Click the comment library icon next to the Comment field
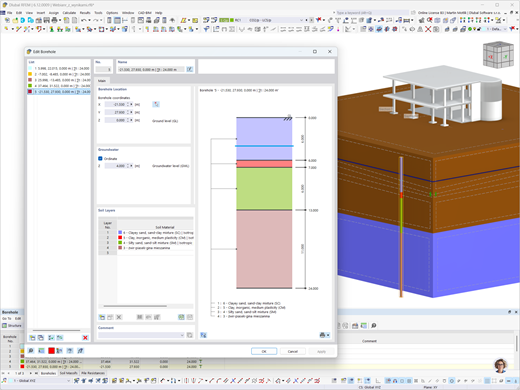Image resolution: width=520 pixels, height=390 pixels. click(x=189, y=335)
